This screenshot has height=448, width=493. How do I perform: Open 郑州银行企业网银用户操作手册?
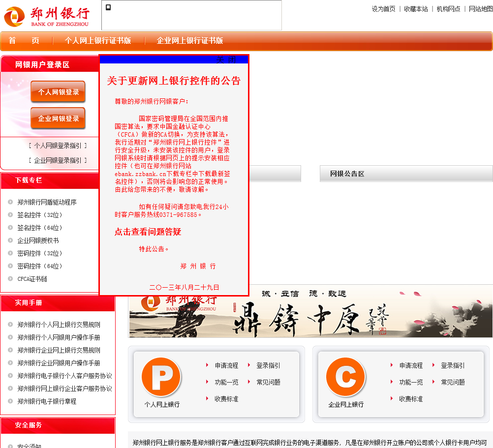(59, 363)
